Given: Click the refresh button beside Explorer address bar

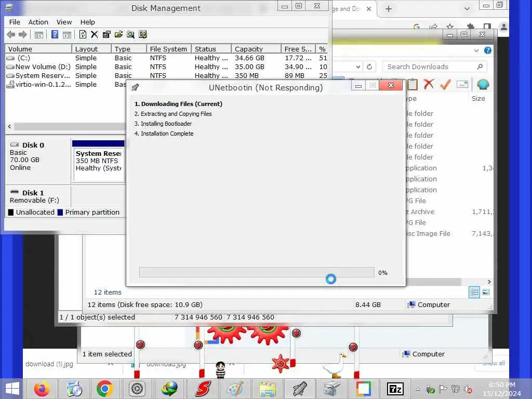Looking at the screenshot, I should click(x=369, y=67).
